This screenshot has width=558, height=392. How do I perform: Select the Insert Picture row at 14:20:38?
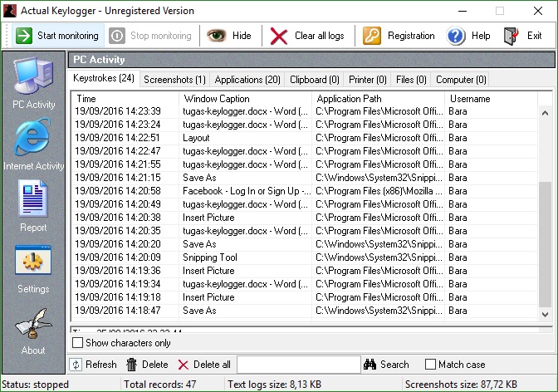coord(305,218)
